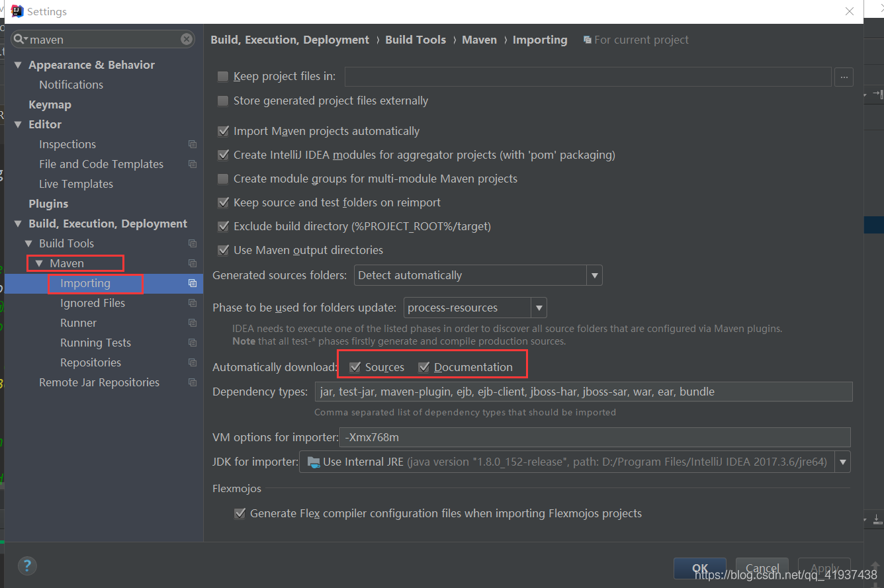Toggle Keep project files in checkbox
The height and width of the screenshot is (588, 884).
pyautogui.click(x=223, y=77)
